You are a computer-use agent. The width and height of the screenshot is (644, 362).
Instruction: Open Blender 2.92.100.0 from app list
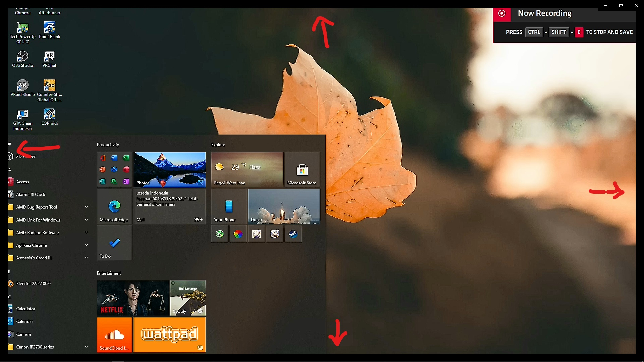pyautogui.click(x=34, y=284)
